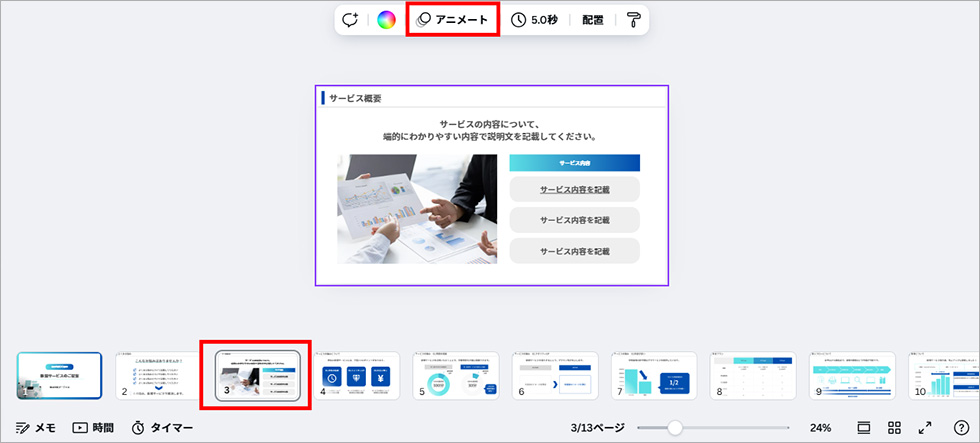Open the help question mark button

pyautogui.click(x=961, y=428)
